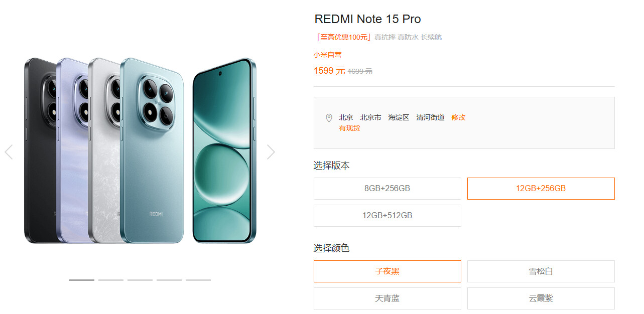644x314 pixels.
Task: Select the 子夜黑 color option
Action: click(388, 271)
